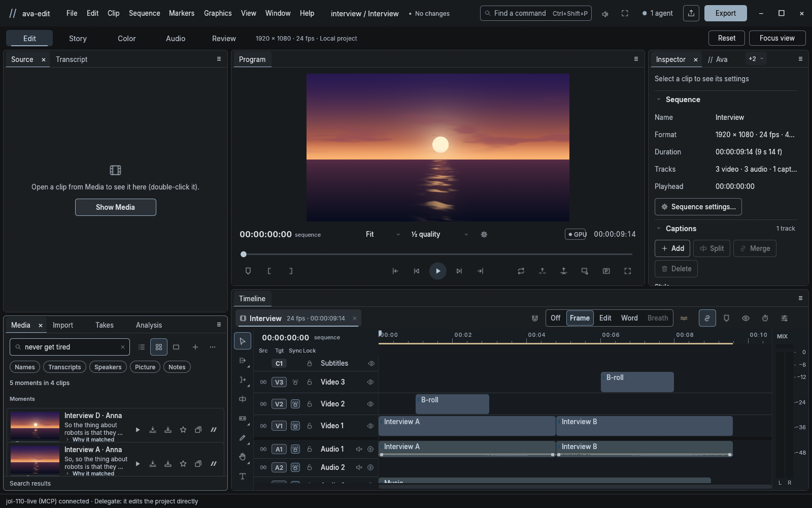
Task: Click the Export button
Action: 725,13
